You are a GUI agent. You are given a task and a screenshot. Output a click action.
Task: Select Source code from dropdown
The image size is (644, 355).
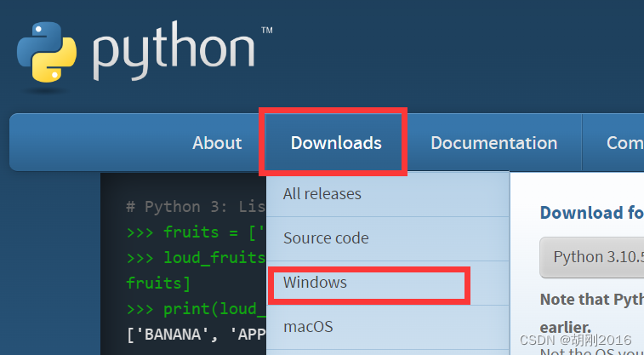coord(388,238)
